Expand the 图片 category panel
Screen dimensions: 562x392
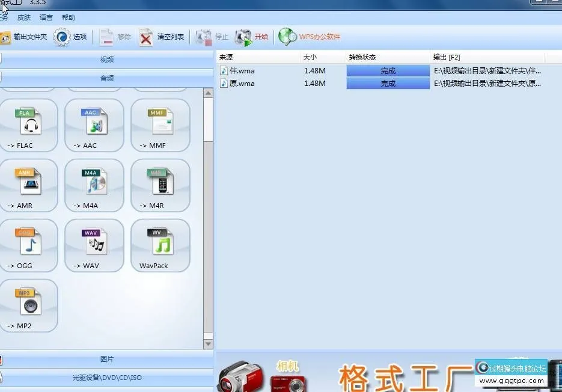(106, 358)
